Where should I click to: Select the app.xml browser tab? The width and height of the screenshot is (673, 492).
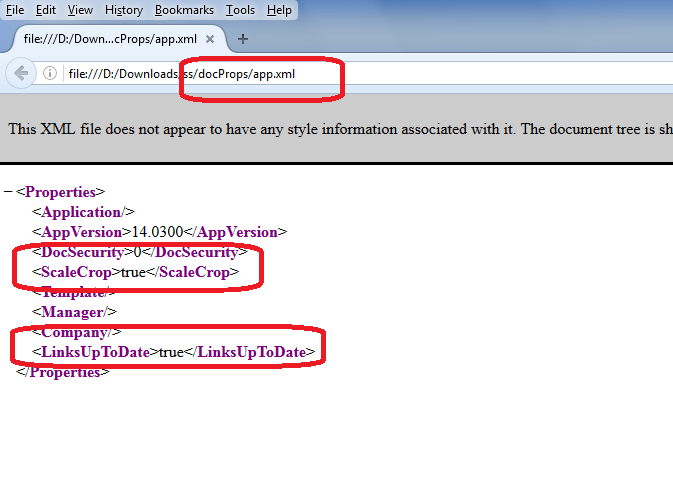(x=110, y=39)
